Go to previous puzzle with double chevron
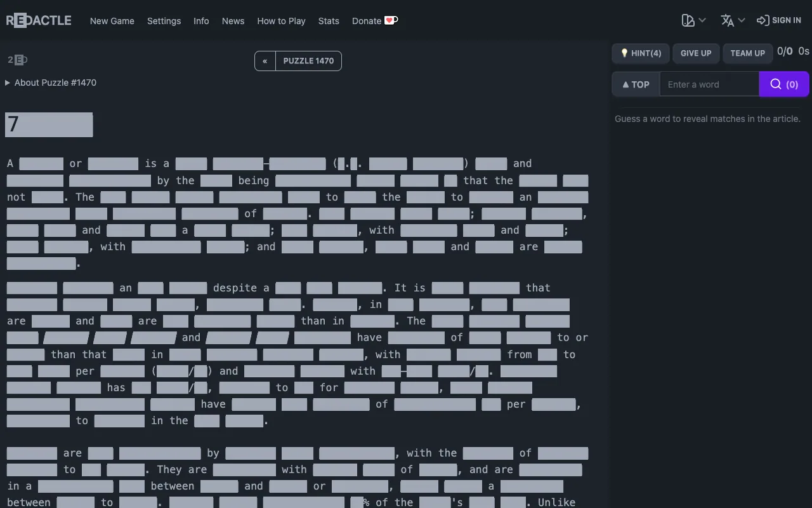 (x=265, y=61)
